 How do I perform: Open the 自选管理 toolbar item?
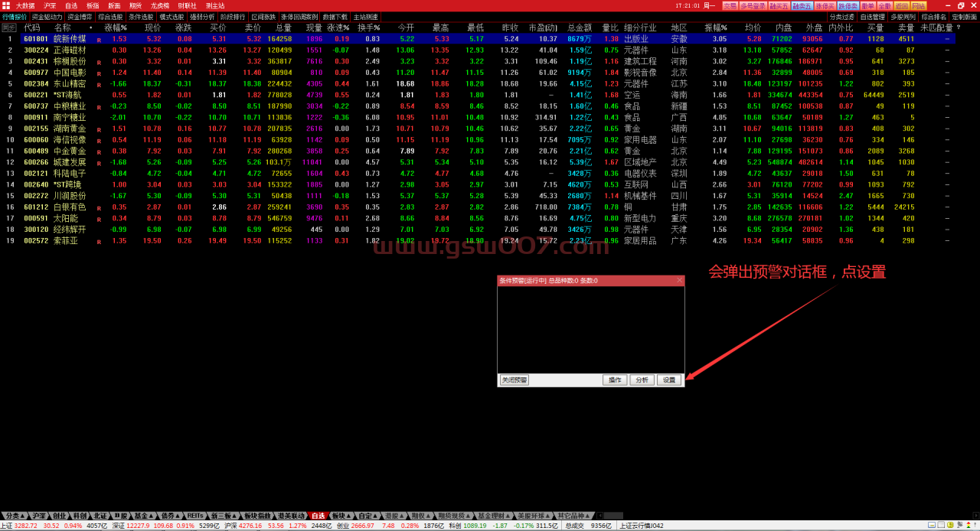coord(872,16)
